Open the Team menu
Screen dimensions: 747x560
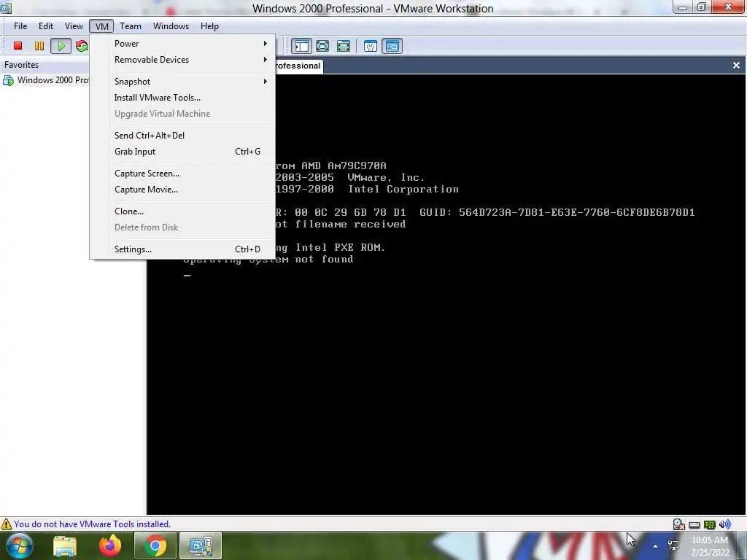(x=131, y=26)
